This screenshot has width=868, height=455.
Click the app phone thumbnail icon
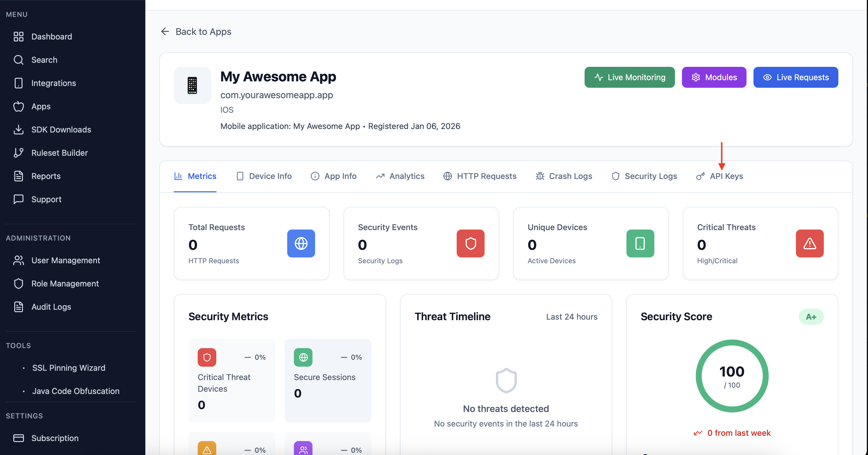pyautogui.click(x=192, y=85)
